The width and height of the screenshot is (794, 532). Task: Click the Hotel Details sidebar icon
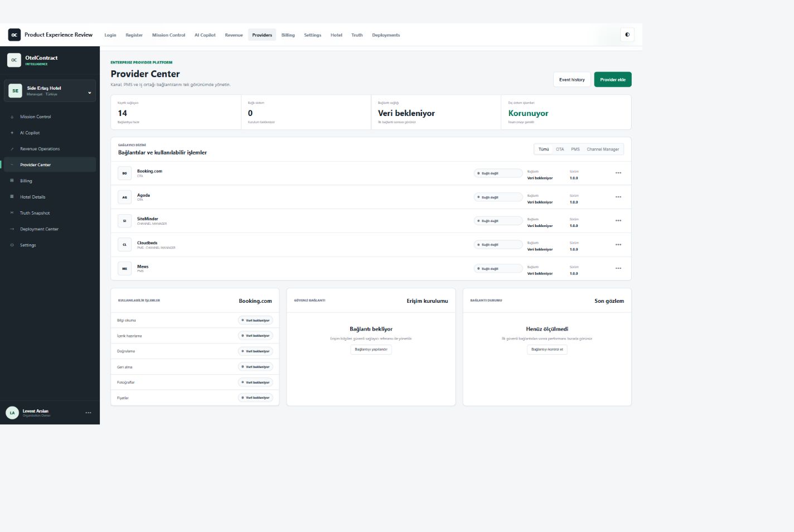click(x=12, y=197)
